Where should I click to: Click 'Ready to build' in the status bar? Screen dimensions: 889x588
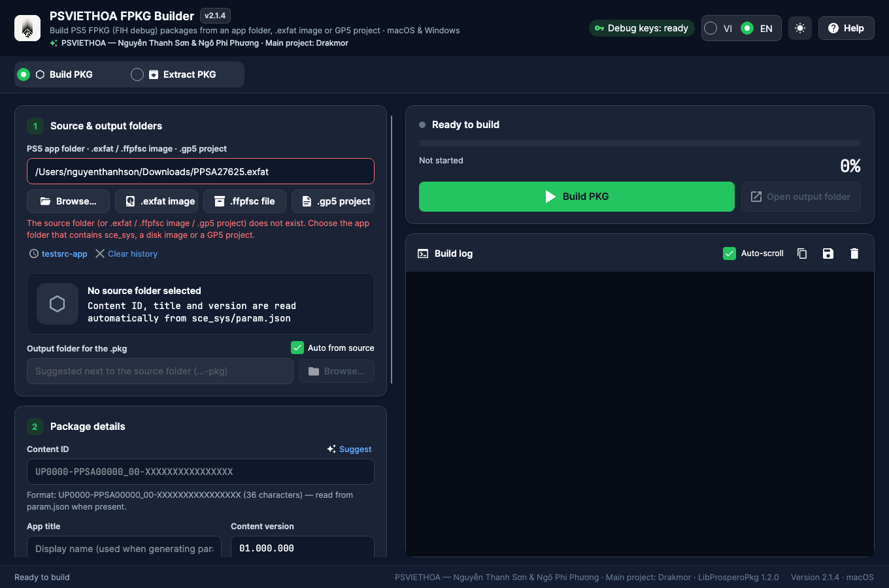pyautogui.click(x=42, y=577)
